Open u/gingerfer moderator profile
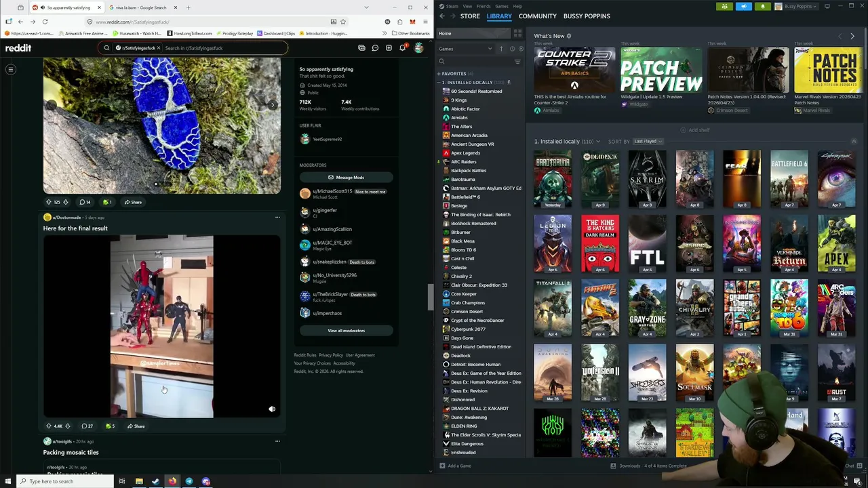Viewport: 868px width, 488px height. click(325, 210)
